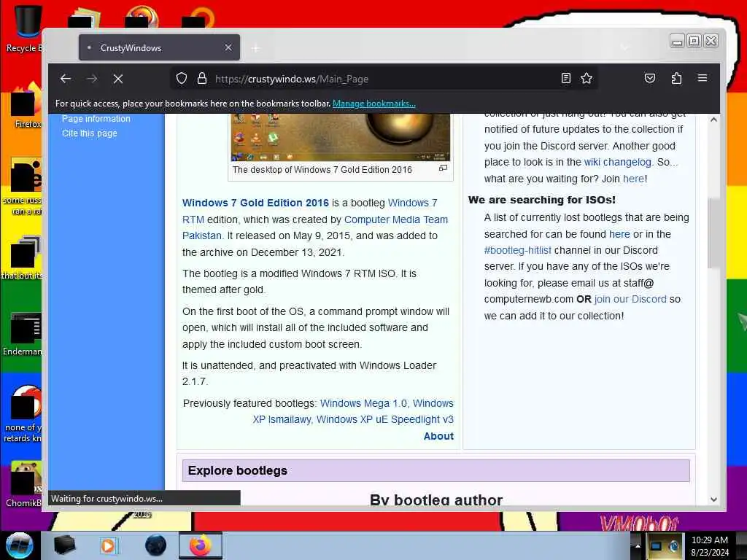Image resolution: width=747 pixels, height=560 pixels.
Task: Bookmark this page with the star icon
Action: pos(587,78)
